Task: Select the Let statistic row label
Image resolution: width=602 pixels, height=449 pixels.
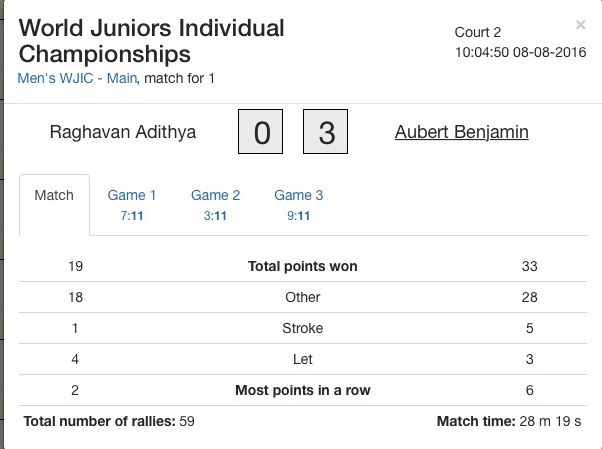Action: coord(302,359)
